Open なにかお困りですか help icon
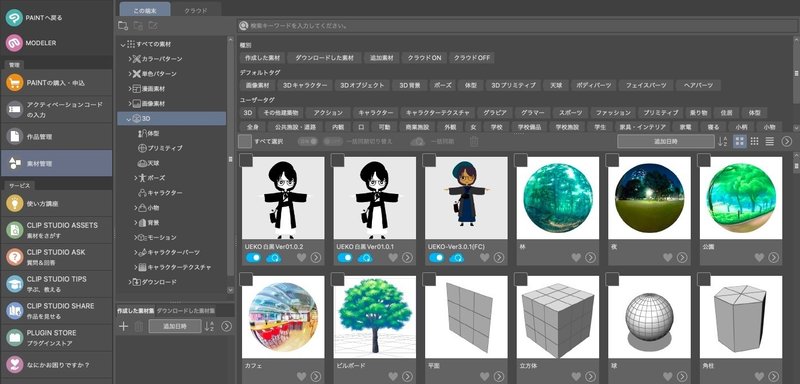The image size is (800, 384). pyautogui.click(x=14, y=365)
